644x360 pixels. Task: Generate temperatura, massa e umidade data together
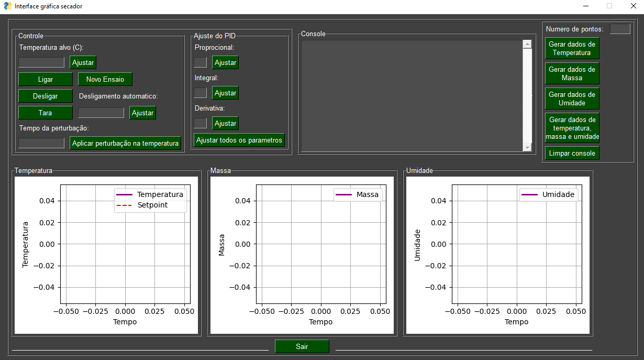coord(572,127)
